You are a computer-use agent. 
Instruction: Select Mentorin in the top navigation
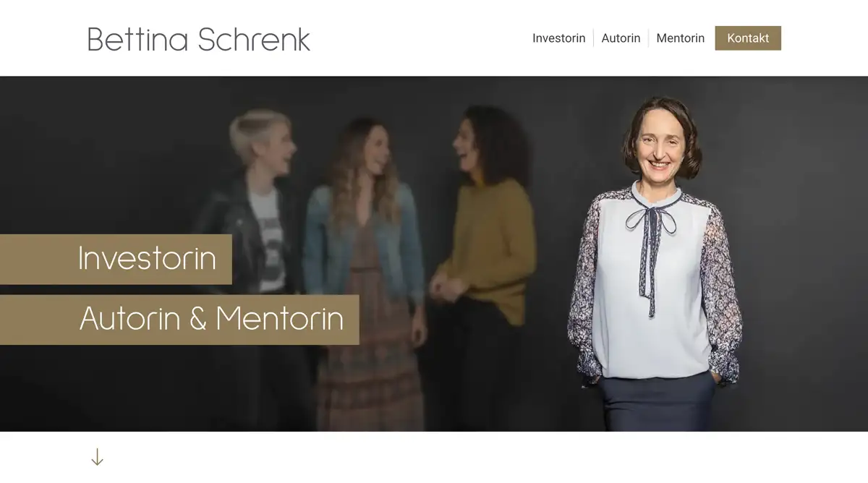tap(680, 38)
